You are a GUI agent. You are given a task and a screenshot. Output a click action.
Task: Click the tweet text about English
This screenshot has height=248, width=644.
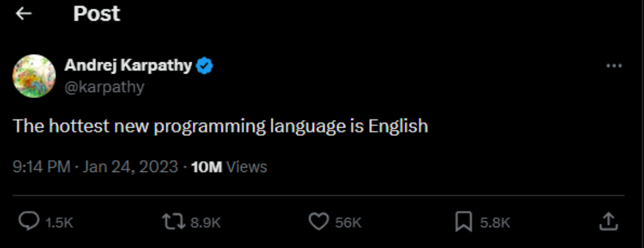pyautogui.click(x=220, y=126)
